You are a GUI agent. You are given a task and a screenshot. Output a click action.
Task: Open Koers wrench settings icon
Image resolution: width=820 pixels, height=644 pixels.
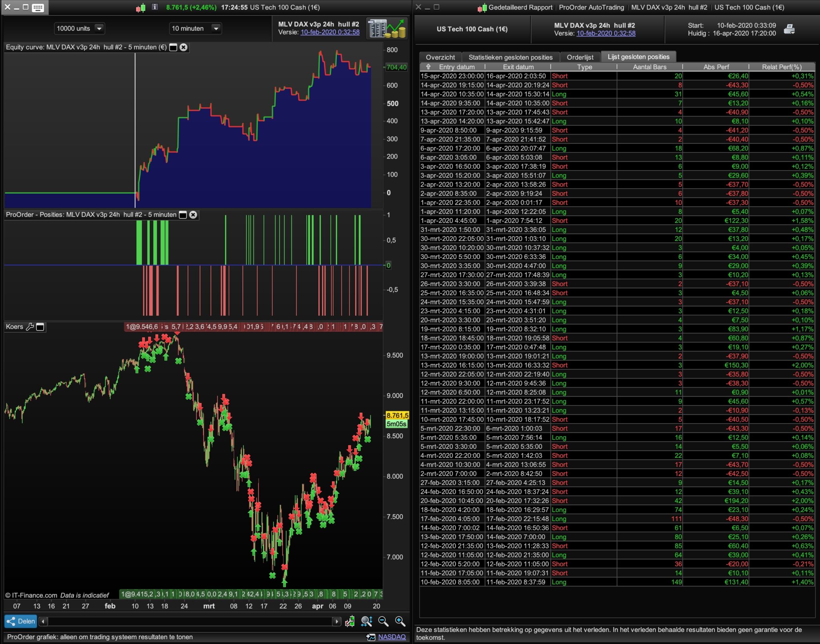click(30, 327)
